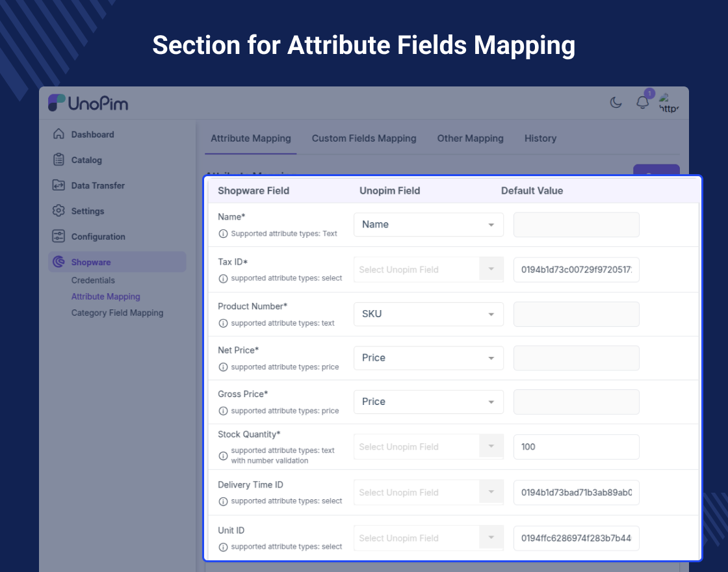Click Gross Price default value field

(576, 402)
